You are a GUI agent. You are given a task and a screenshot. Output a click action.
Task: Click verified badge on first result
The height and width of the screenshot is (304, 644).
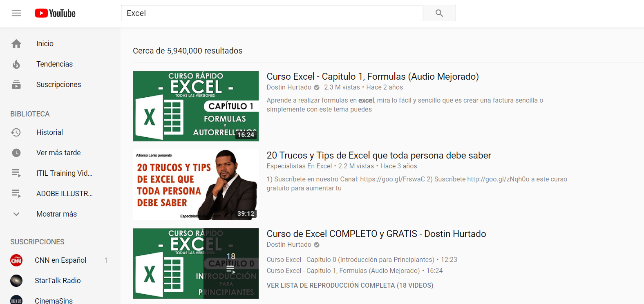click(317, 87)
